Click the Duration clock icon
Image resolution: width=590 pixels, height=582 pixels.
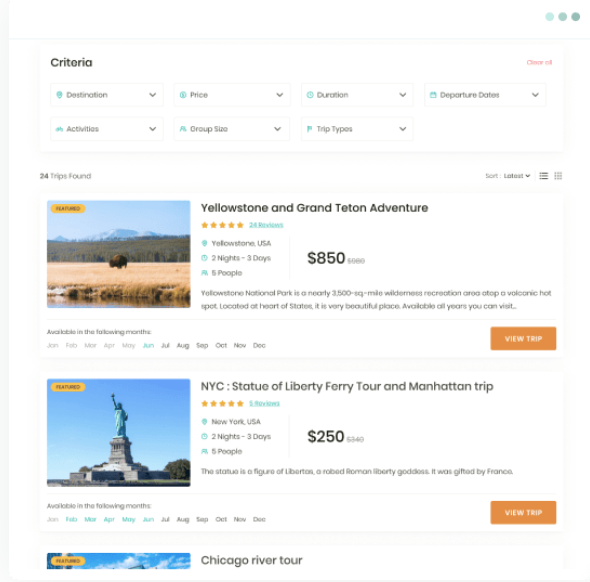pyautogui.click(x=310, y=95)
